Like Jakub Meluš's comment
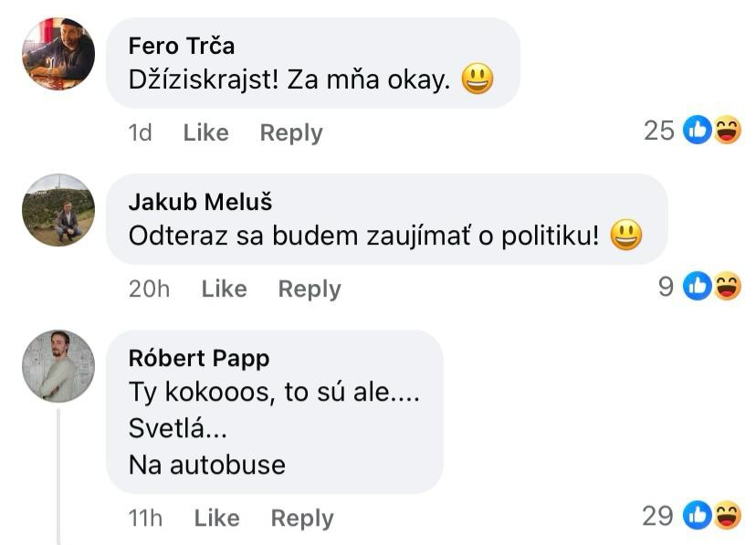This screenshot has height=545, width=756. 224,288
